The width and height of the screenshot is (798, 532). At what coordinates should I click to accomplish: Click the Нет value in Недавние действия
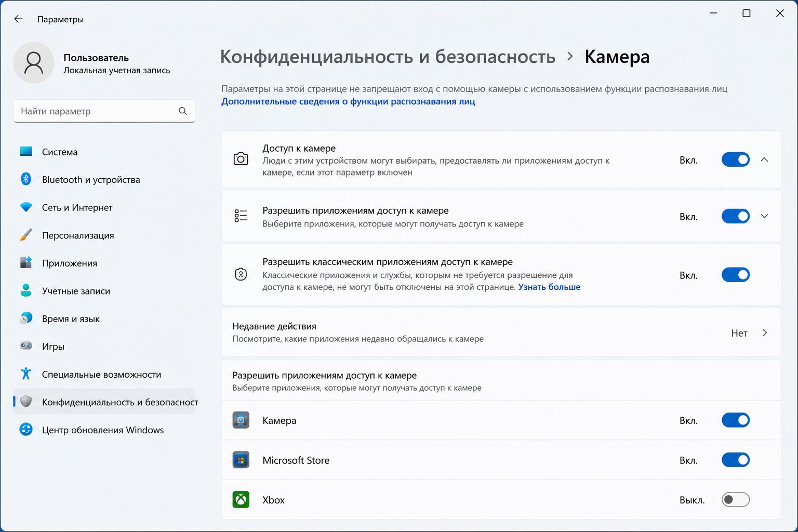739,333
